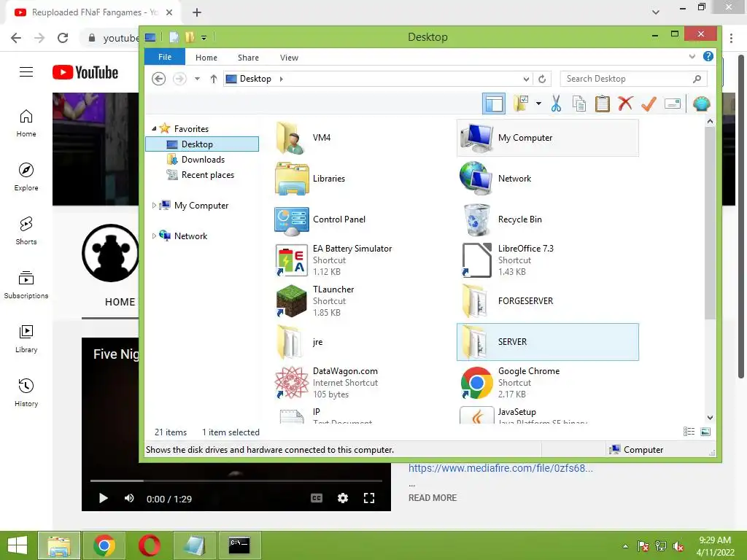The height and width of the screenshot is (560, 747).
Task: Click the clipboard Paste toolbar icon
Action: pyautogui.click(x=602, y=104)
